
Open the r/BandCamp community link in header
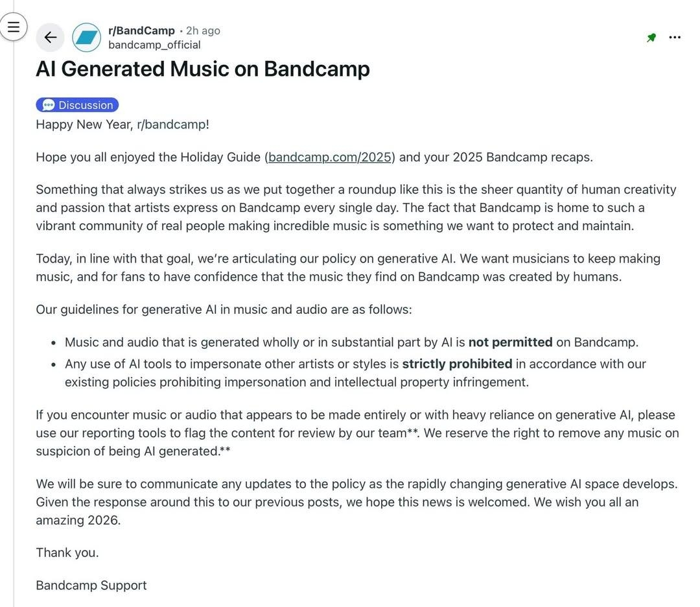141,30
